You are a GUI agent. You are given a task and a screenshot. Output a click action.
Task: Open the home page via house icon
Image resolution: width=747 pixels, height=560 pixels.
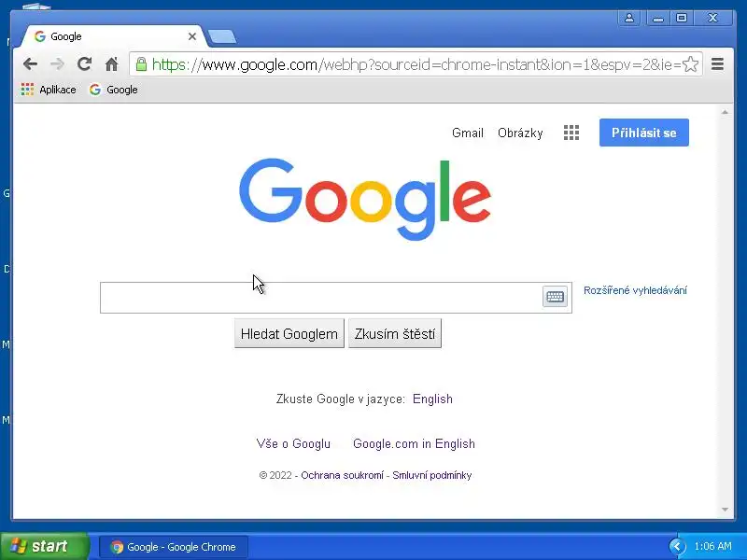coord(111,63)
